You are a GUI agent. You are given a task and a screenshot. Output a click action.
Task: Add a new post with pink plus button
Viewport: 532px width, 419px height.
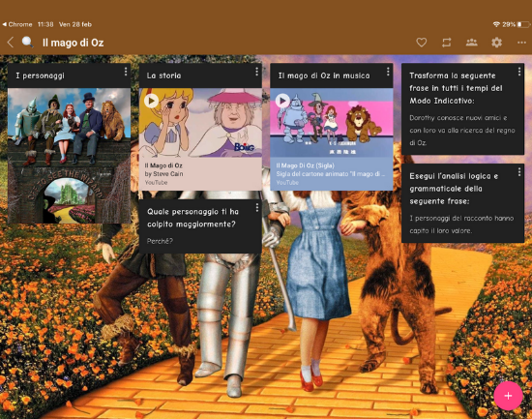point(508,396)
